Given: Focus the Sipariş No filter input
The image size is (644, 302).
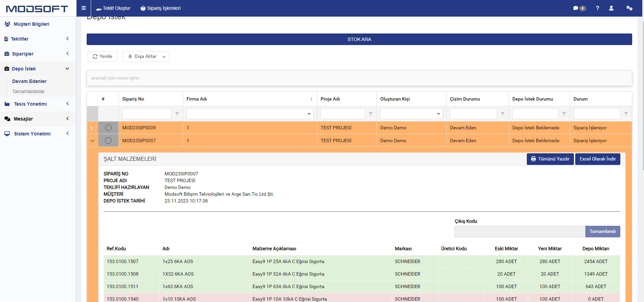Looking at the screenshot, I should click(x=147, y=114).
